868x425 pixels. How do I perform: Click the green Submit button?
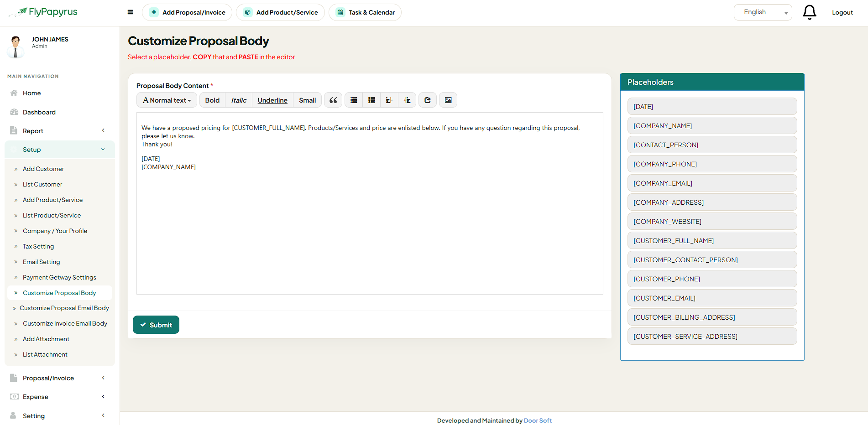156,325
